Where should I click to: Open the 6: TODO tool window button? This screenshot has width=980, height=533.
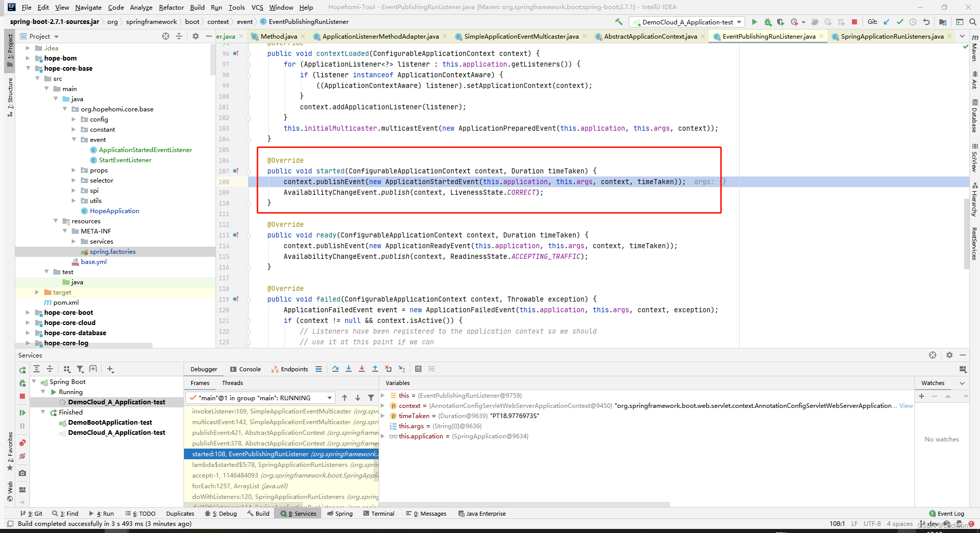140,514
